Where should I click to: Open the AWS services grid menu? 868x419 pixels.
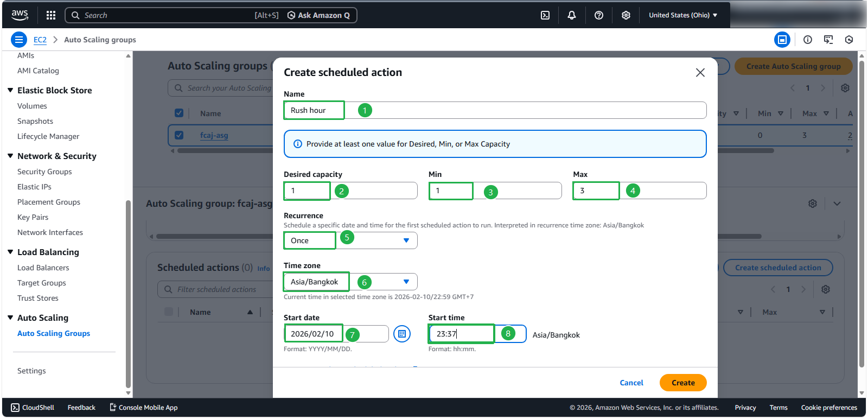[x=51, y=15]
